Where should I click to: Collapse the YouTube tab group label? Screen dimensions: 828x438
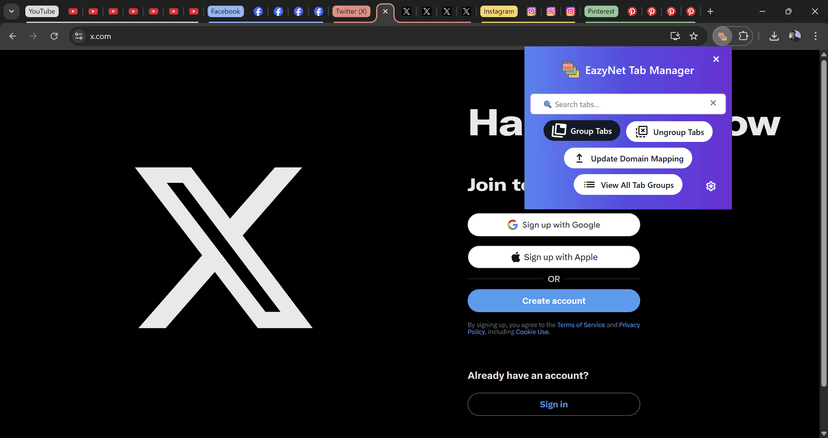[42, 11]
